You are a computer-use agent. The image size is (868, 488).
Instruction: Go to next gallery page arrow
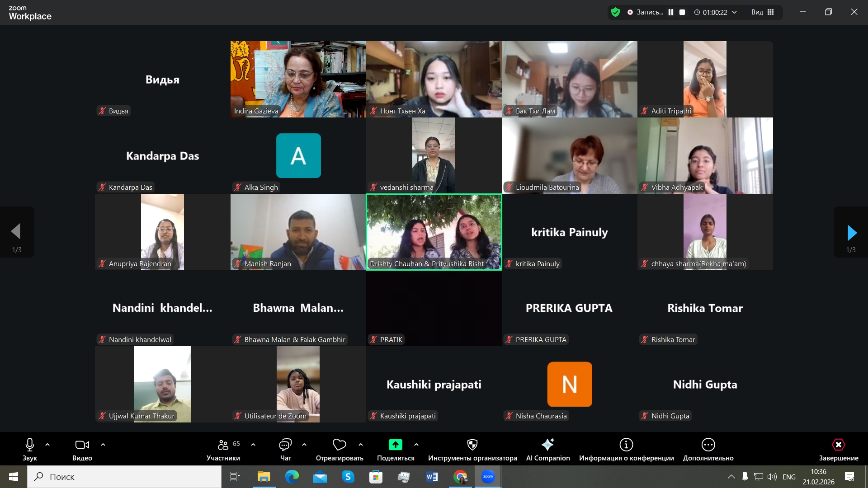[851, 232]
